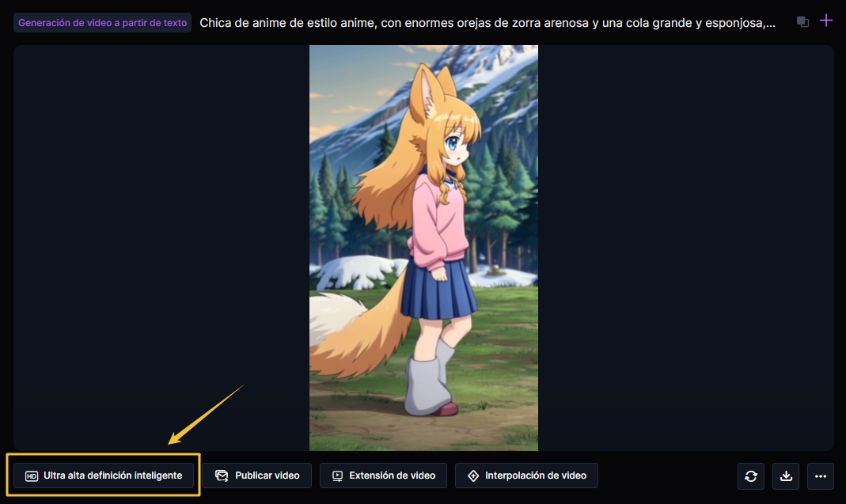This screenshot has height=504, width=846.
Task: Download the generated video
Action: [786, 476]
